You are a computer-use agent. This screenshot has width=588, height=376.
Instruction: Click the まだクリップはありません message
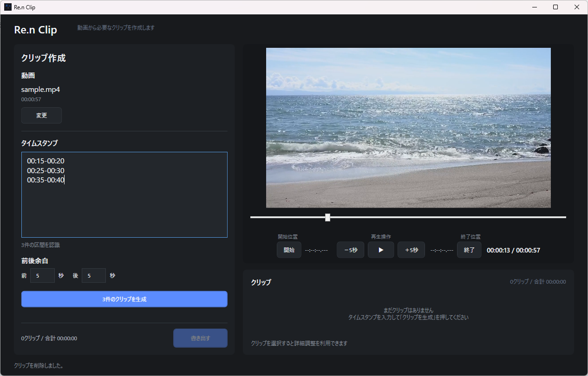click(x=408, y=310)
